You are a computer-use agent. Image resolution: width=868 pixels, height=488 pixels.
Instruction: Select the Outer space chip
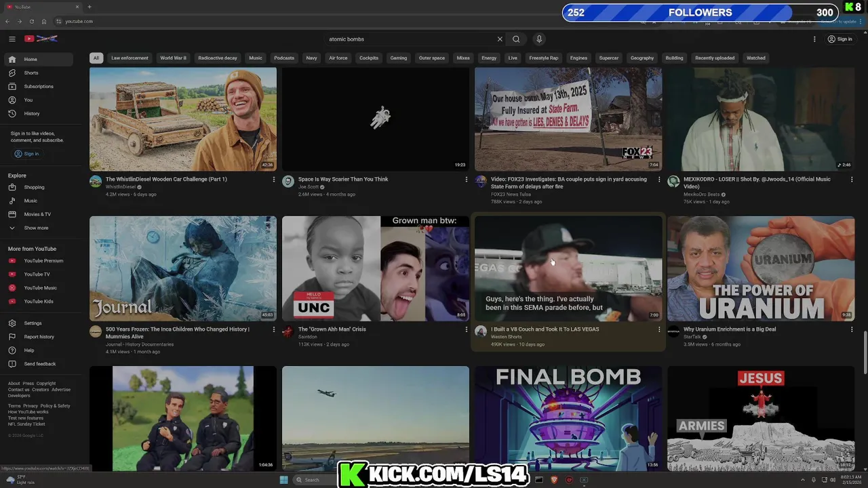pos(432,58)
